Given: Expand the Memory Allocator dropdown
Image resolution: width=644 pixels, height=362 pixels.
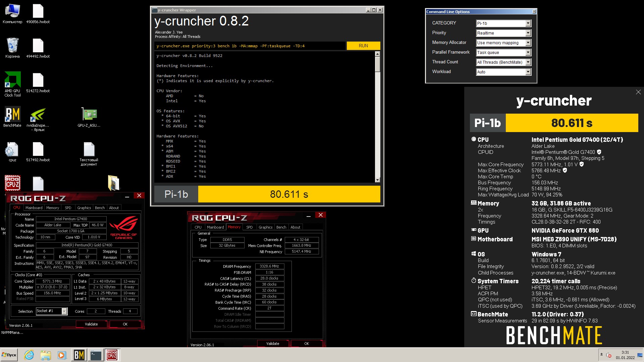Looking at the screenshot, I should [x=503, y=43].
